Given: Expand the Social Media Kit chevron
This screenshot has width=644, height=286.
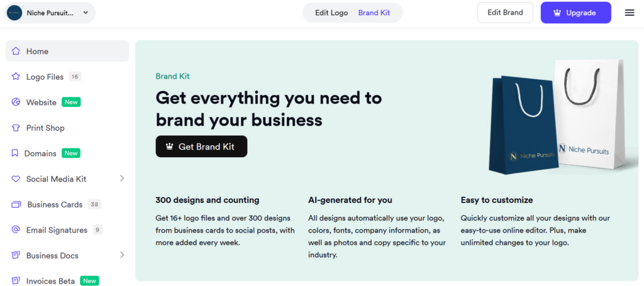Looking at the screenshot, I should [x=122, y=179].
